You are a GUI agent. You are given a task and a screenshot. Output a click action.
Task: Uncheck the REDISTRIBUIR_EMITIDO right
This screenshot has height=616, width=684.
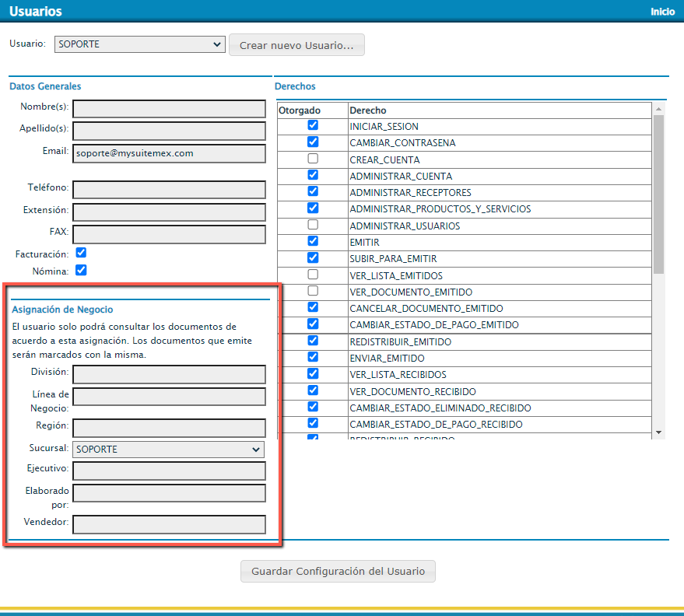(313, 341)
